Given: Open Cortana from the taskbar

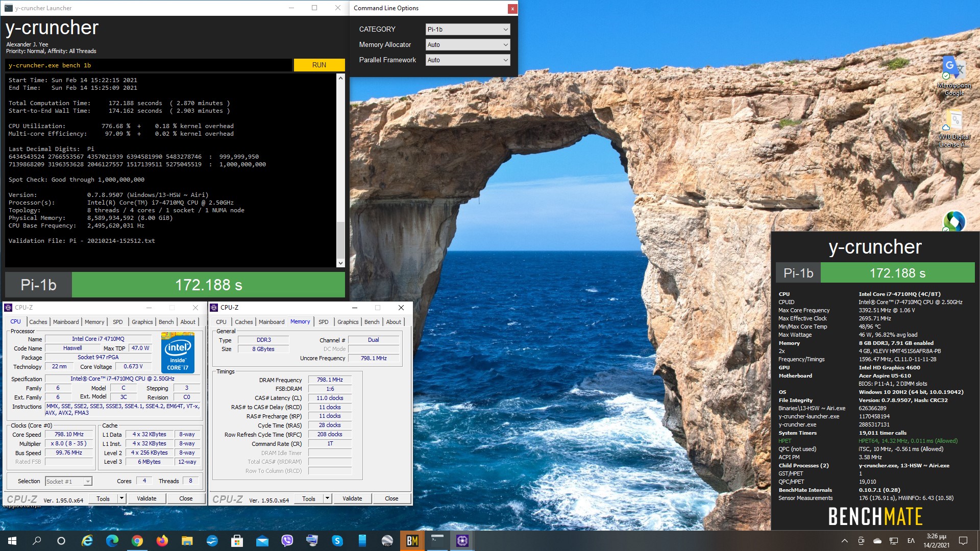Looking at the screenshot, I should (61, 541).
